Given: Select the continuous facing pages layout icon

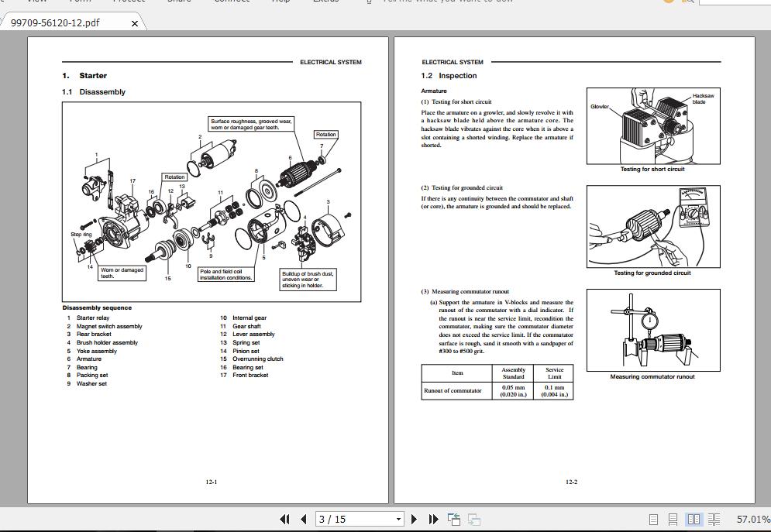Looking at the screenshot, I should [714, 519].
